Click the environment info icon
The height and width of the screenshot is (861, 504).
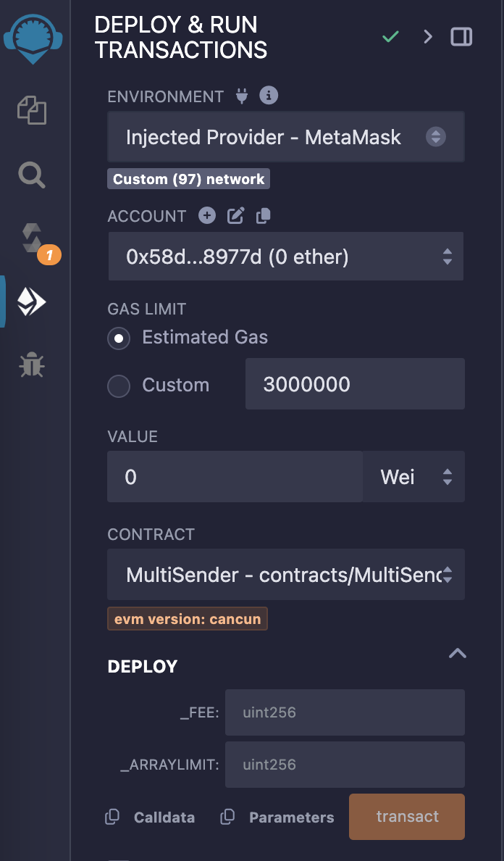pos(268,96)
